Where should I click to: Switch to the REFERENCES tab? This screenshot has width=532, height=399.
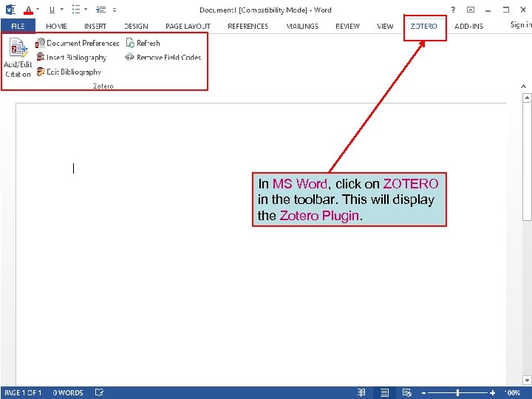click(248, 26)
